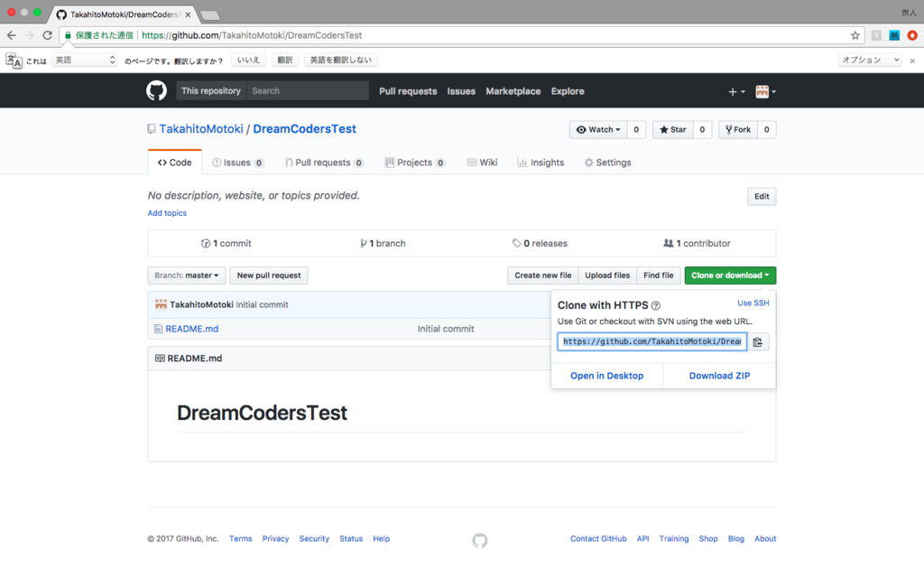Switch to the Code tab
The image size is (924, 578).
tap(174, 163)
